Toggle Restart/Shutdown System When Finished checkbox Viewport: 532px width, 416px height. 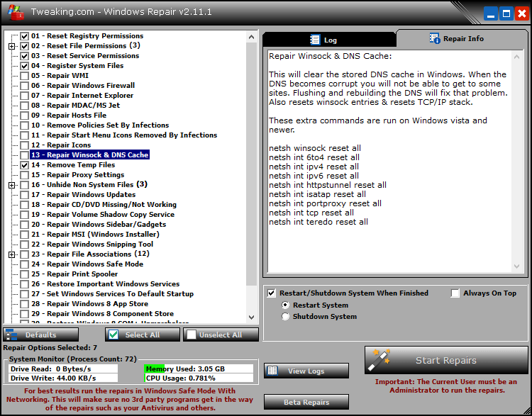point(272,293)
